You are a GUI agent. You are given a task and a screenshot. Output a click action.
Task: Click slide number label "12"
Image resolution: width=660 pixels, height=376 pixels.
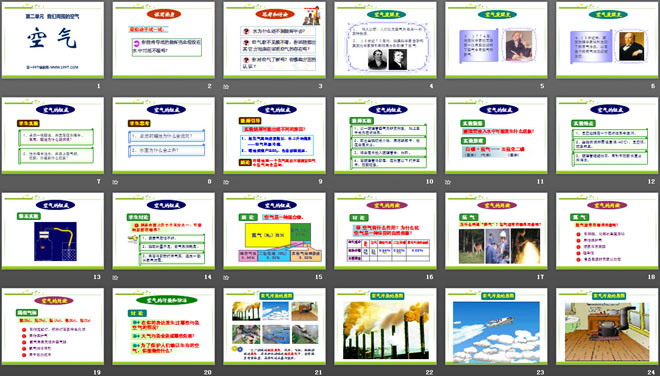tap(652, 181)
